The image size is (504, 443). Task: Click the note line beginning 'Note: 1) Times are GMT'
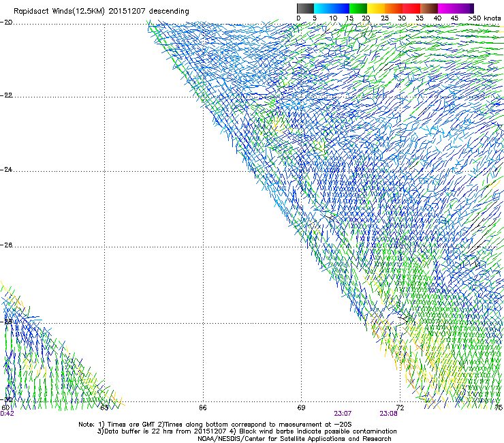coord(215,425)
